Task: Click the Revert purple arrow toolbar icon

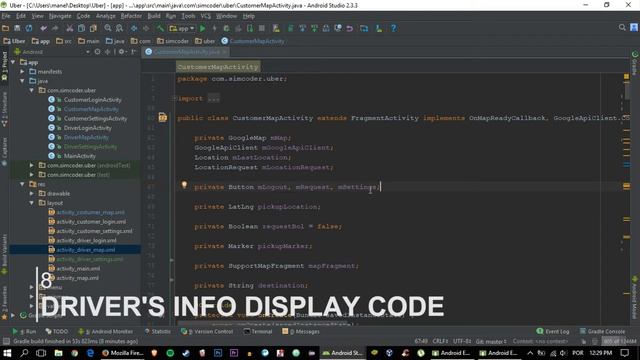Action: tap(350, 28)
